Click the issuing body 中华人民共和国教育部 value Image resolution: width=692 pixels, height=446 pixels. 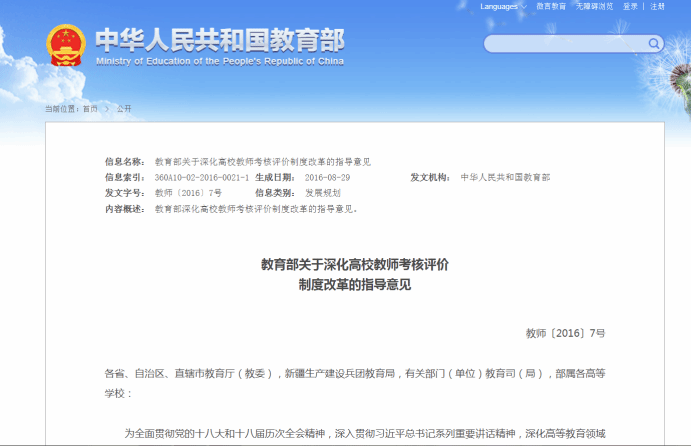point(505,177)
